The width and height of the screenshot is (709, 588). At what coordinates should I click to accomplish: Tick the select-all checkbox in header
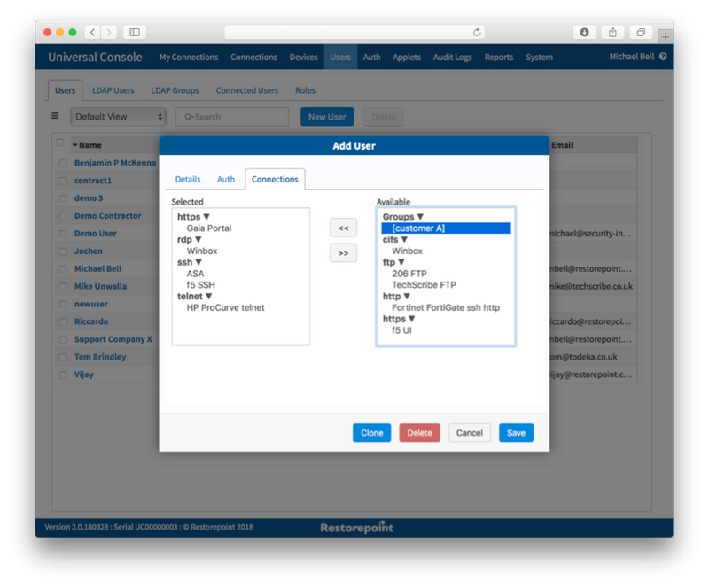tap(59, 143)
